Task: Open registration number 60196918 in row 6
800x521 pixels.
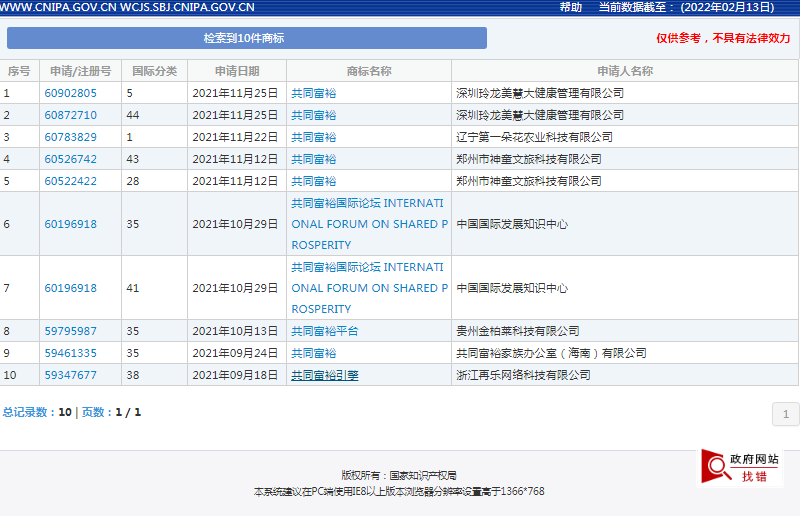Action: 70,224
